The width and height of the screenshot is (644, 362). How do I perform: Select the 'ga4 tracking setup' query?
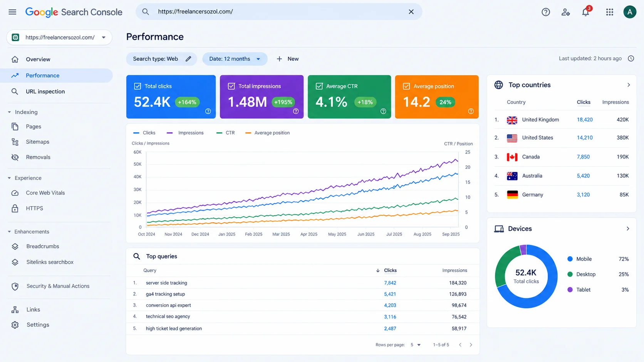pyautogui.click(x=165, y=294)
